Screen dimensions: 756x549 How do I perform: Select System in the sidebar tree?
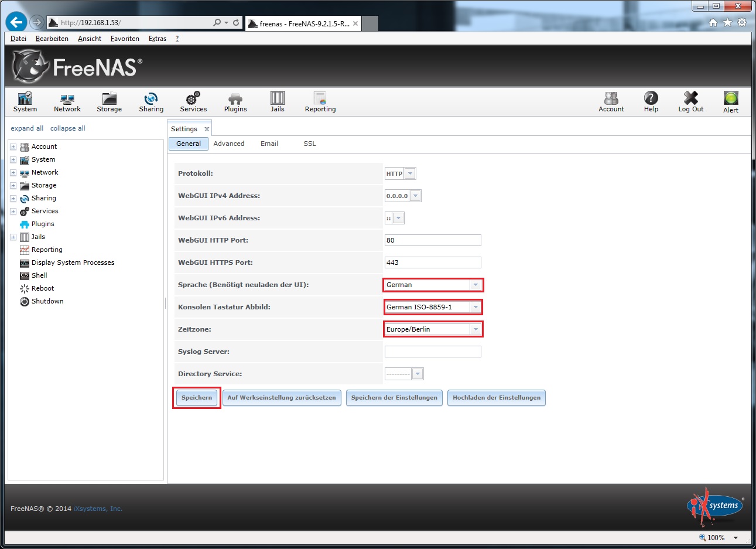click(43, 159)
